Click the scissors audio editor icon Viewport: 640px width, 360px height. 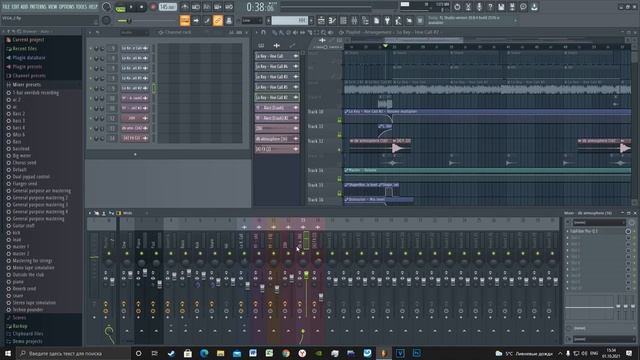[x=468, y=7]
